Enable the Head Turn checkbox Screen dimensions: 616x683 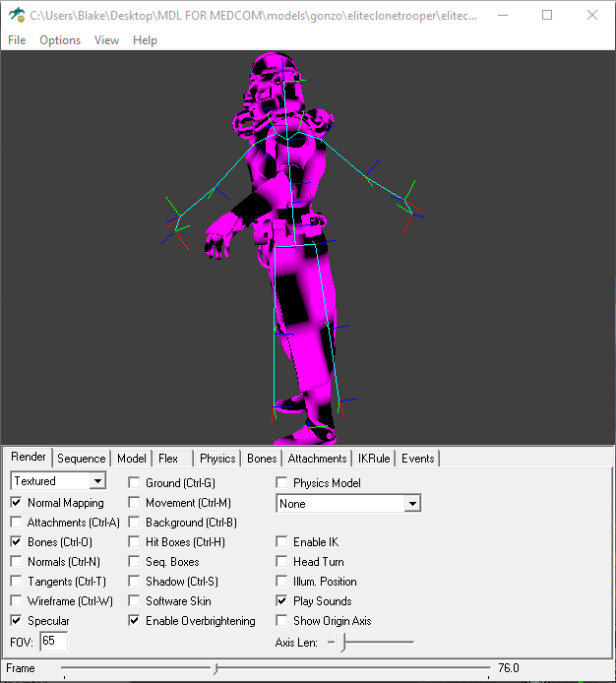[281, 561]
